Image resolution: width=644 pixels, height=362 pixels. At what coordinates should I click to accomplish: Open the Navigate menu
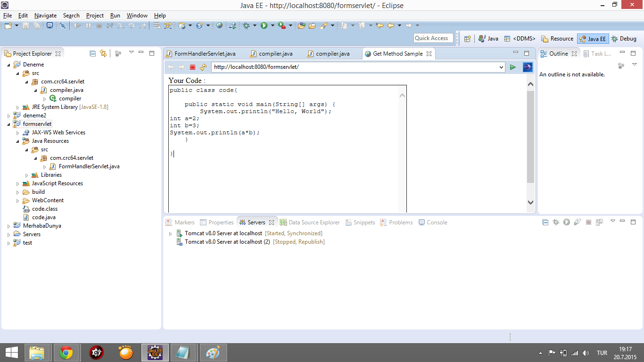pyautogui.click(x=45, y=16)
